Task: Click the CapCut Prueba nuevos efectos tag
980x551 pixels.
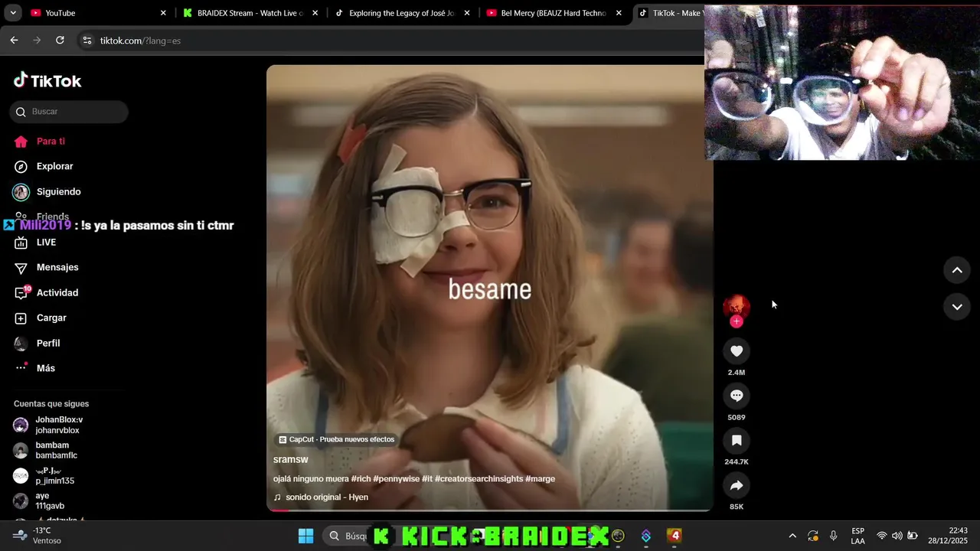Action: pos(337,439)
